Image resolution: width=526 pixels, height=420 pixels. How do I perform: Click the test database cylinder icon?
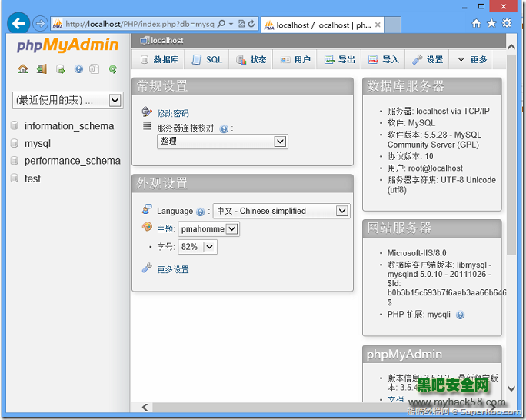pos(15,178)
